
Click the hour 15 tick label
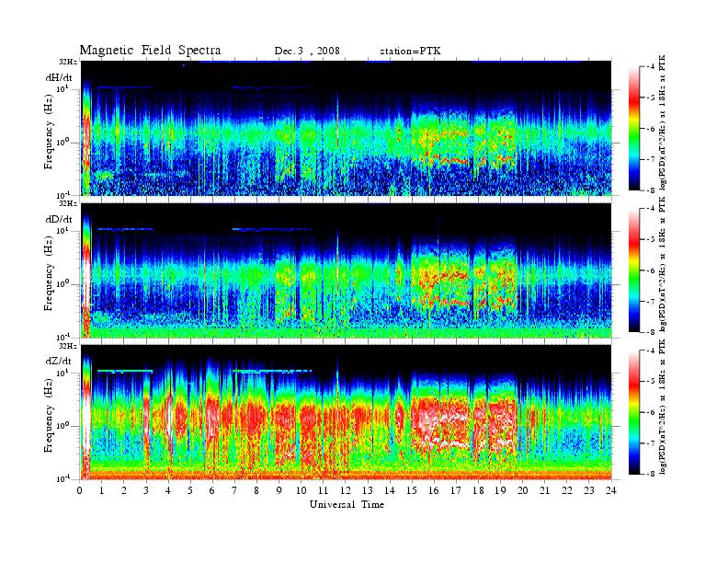(412, 490)
